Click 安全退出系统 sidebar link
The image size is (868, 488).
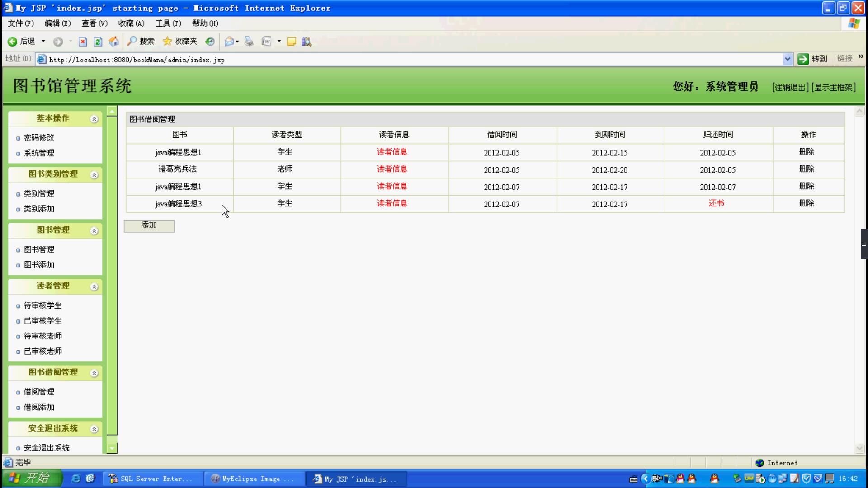tap(47, 448)
